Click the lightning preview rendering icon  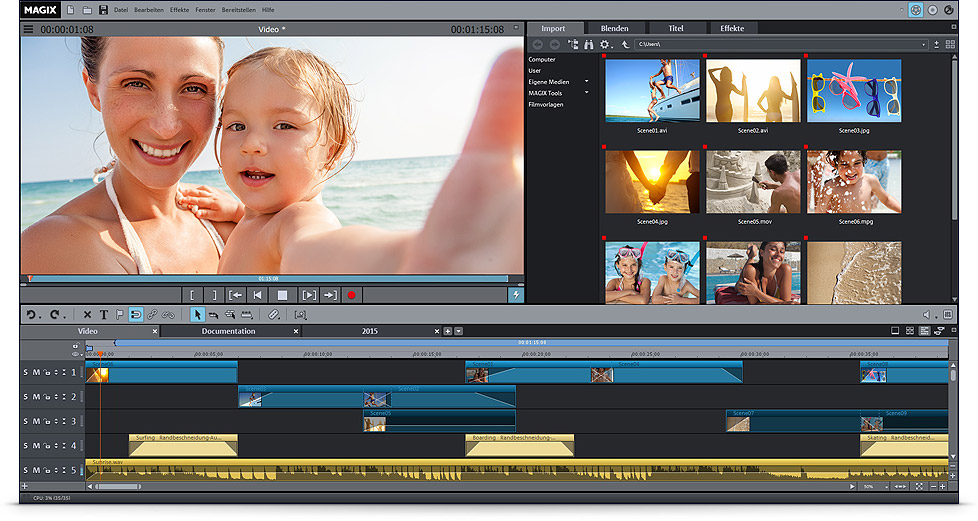pos(516,295)
